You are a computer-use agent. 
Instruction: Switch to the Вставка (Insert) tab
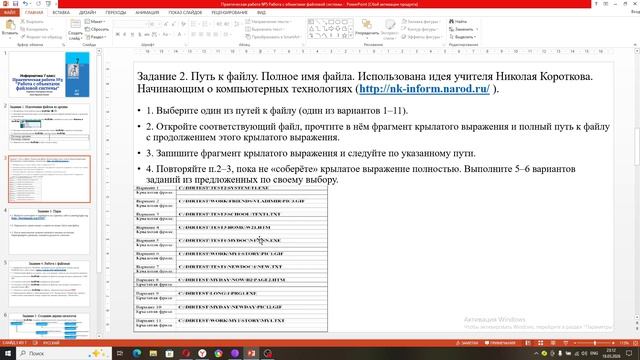pos(61,12)
